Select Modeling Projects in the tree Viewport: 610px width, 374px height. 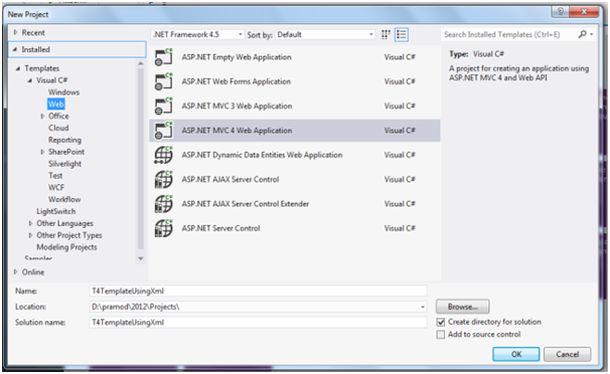(x=67, y=247)
